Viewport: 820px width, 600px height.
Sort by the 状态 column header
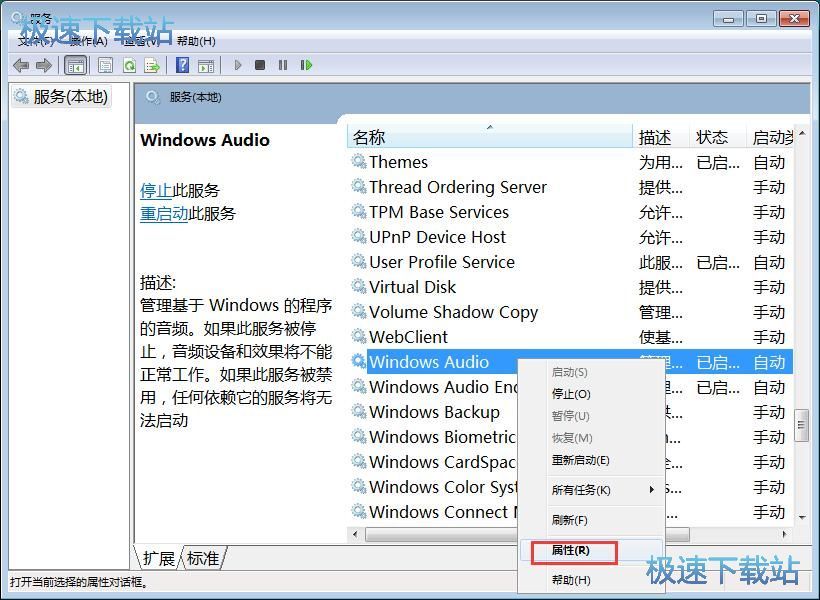[718, 137]
